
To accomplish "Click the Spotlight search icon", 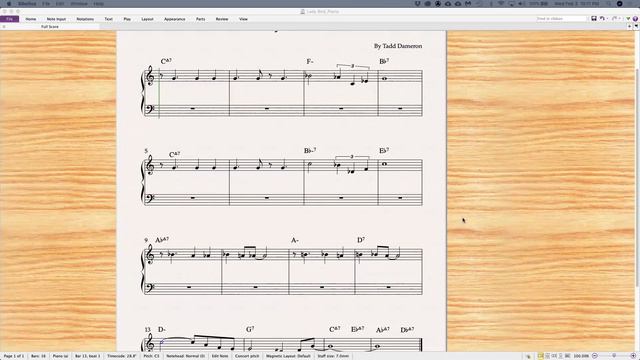I will click(x=609, y=4).
